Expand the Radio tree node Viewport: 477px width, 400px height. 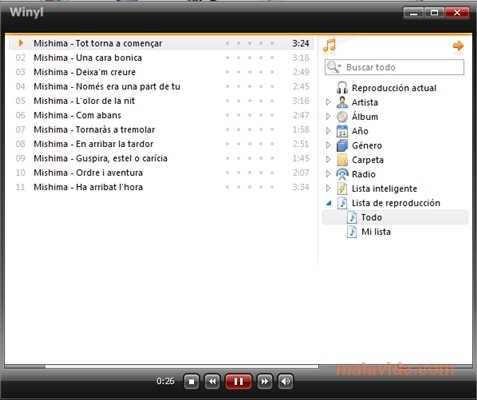(328, 174)
